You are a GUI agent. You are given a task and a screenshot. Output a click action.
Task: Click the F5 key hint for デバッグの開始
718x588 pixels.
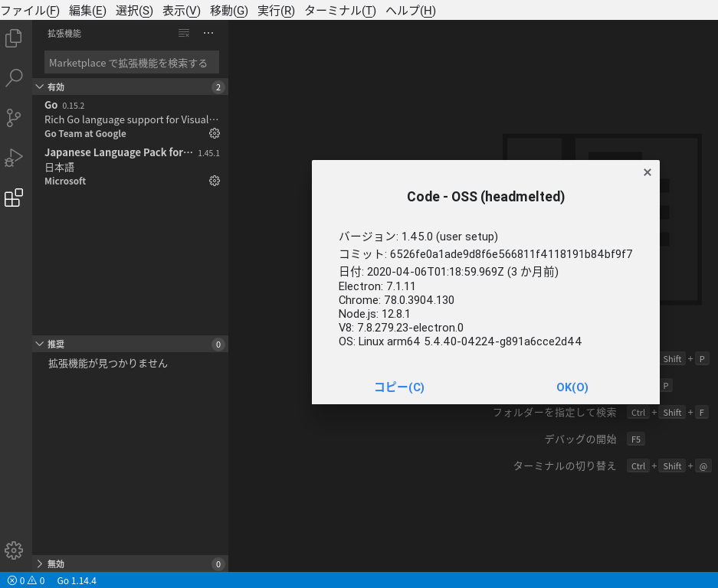[x=635, y=439]
